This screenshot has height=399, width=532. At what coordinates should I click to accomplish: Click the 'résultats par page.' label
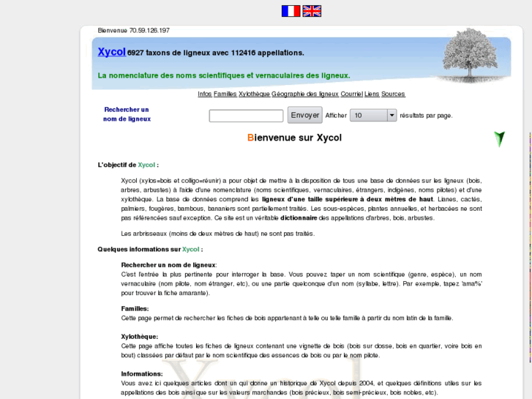(x=426, y=116)
